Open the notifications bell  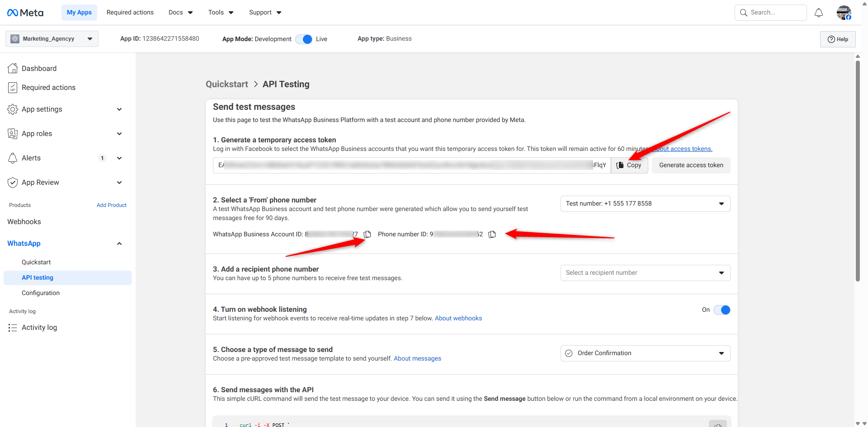pyautogui.click(x=819, y=13)
